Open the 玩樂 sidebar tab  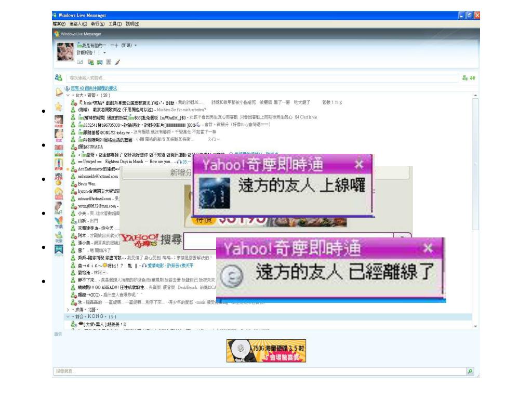[x=59, y=237]
